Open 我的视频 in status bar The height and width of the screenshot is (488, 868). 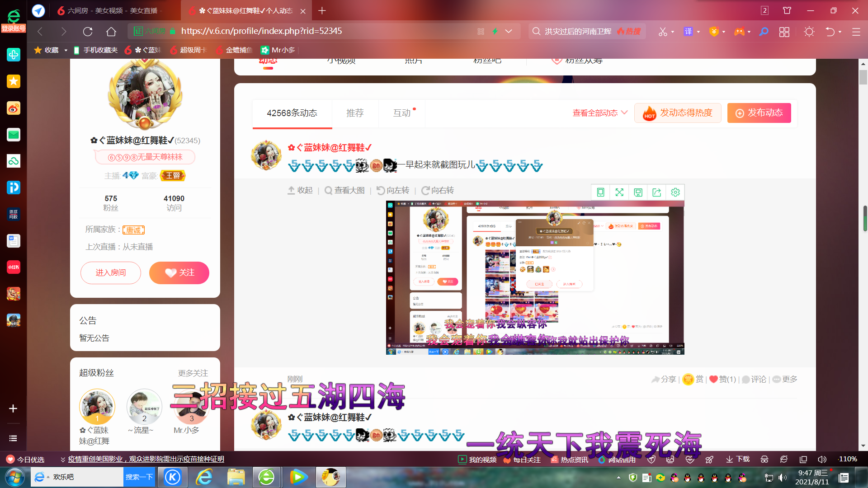(477, 460)
